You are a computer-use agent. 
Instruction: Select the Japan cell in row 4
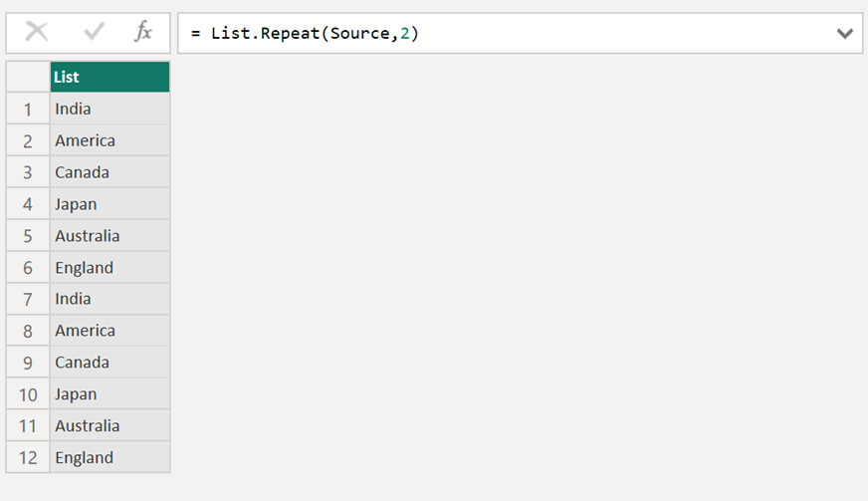point(109,204)
